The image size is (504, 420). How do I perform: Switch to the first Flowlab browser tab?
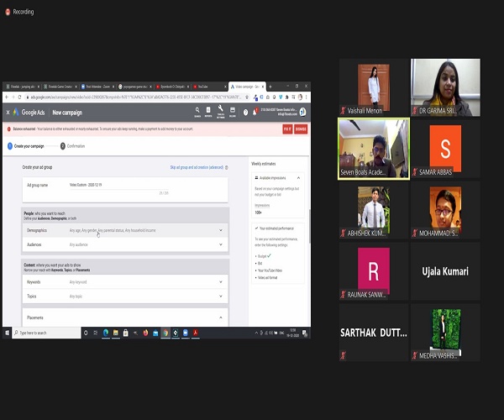click(x=22, y=87)
